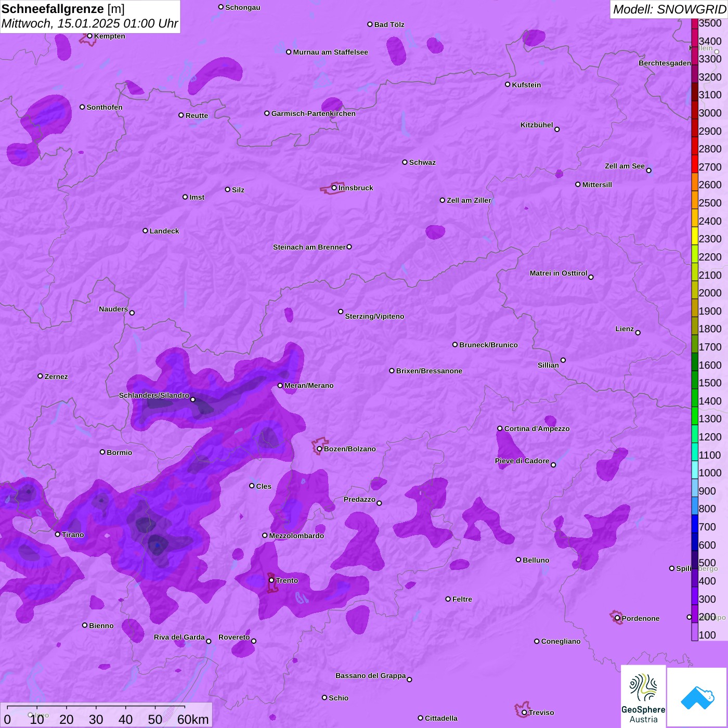Click the '60km' scale bar label
The image size is (728, 728).
pyautogui.click(x=193, y=719)
